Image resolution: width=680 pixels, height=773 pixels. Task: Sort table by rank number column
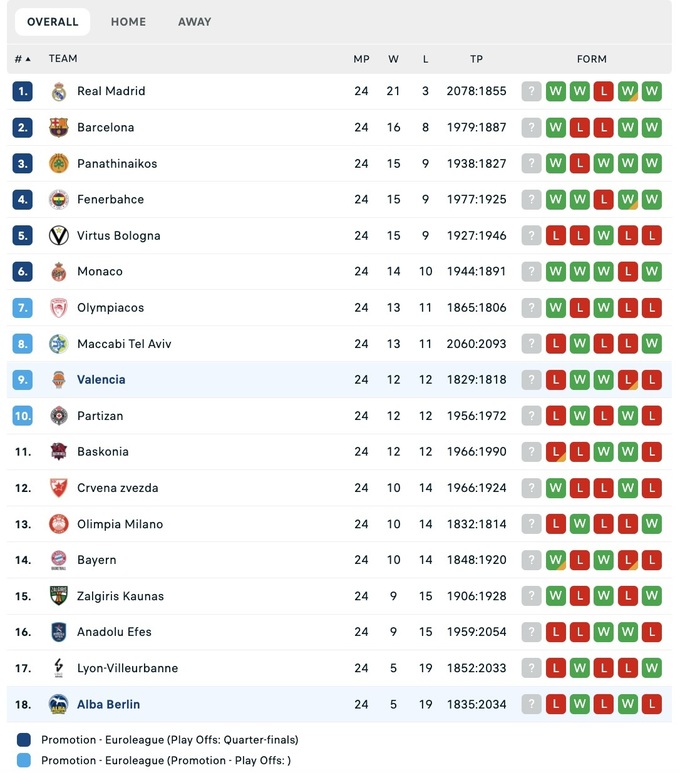pyautogui.click(x=22, y=59)
